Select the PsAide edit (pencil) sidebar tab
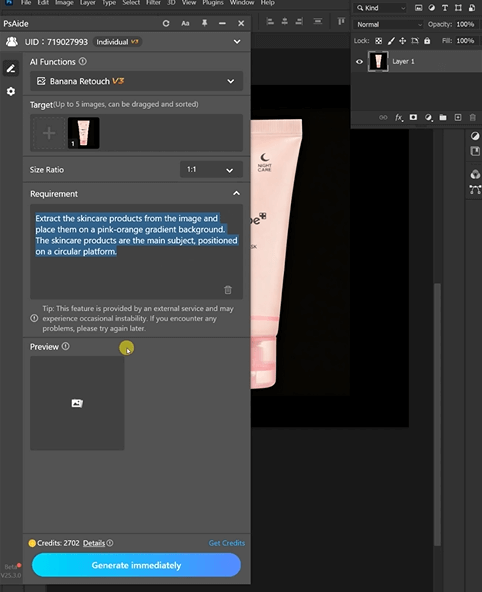 pyautogui.click(x=11, y=68)
